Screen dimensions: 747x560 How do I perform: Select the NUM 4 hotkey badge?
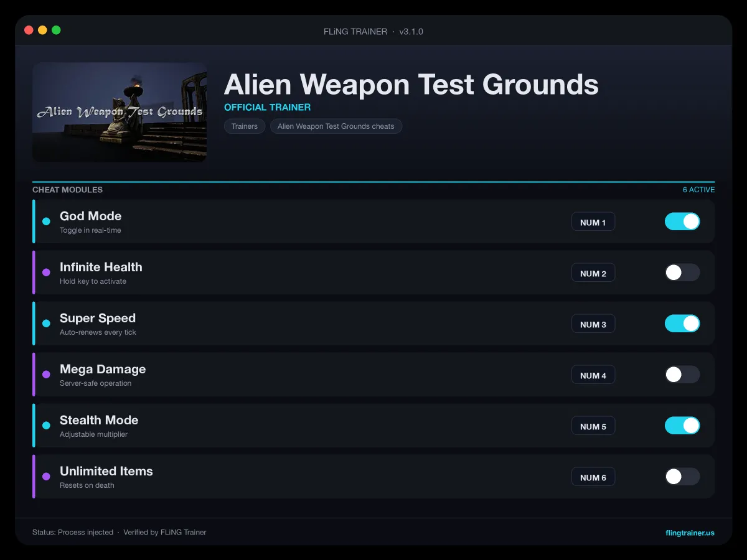click(x=593, y=375)
